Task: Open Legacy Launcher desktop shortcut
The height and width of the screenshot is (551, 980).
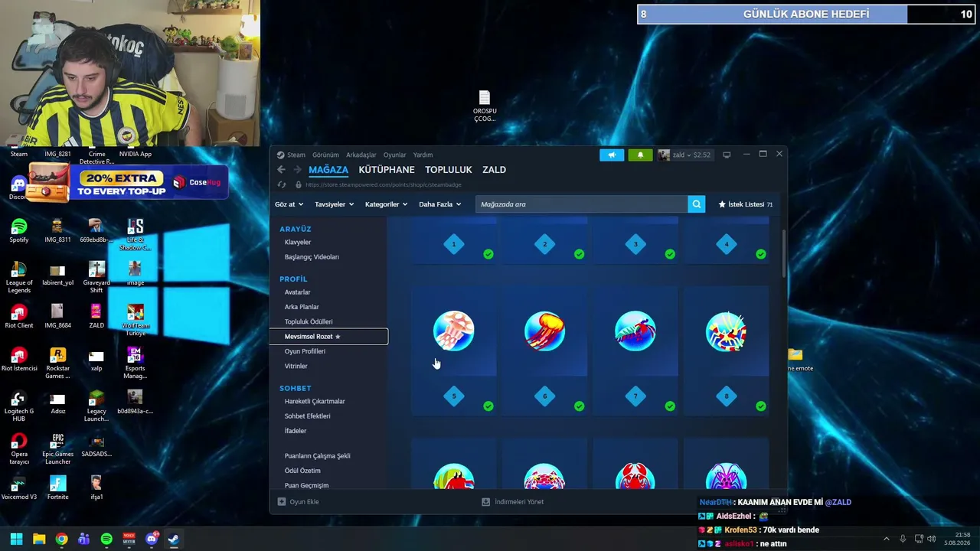Action: (x=96, y=406)
